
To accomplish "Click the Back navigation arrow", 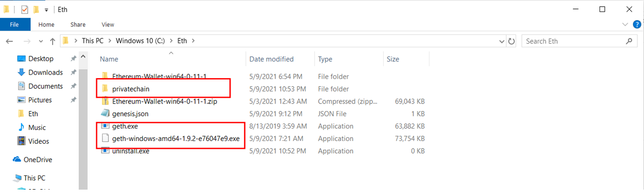I will 9,41.
